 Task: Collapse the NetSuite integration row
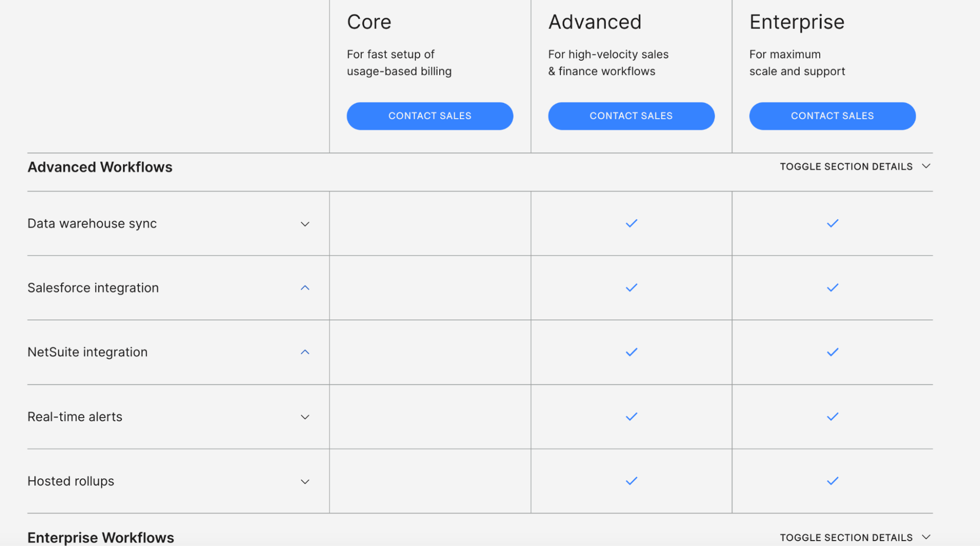tap(305, 352)
